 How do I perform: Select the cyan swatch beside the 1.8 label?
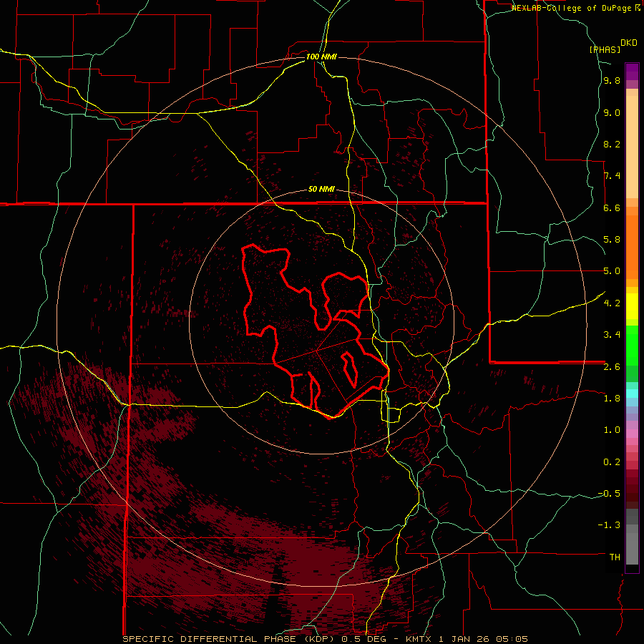pos(632,394)
